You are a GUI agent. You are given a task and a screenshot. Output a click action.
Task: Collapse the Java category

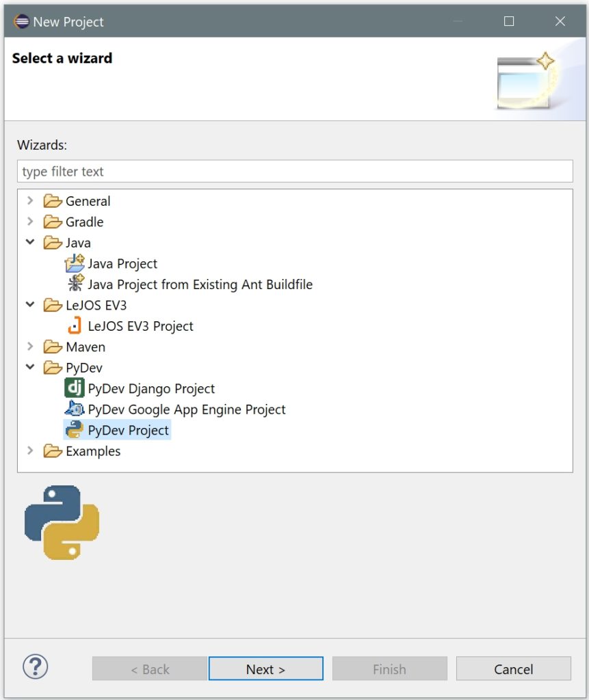[x=29, y=242]
